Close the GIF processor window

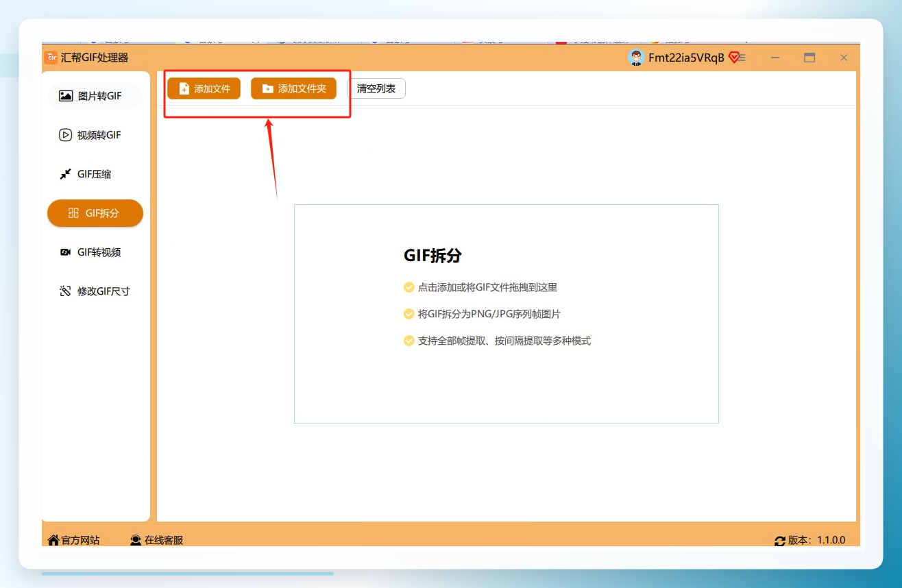click(844, 58)
